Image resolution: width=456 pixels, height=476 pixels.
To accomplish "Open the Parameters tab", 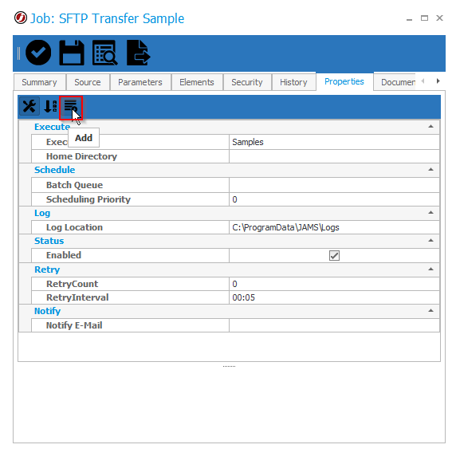I will click(140, 82).
